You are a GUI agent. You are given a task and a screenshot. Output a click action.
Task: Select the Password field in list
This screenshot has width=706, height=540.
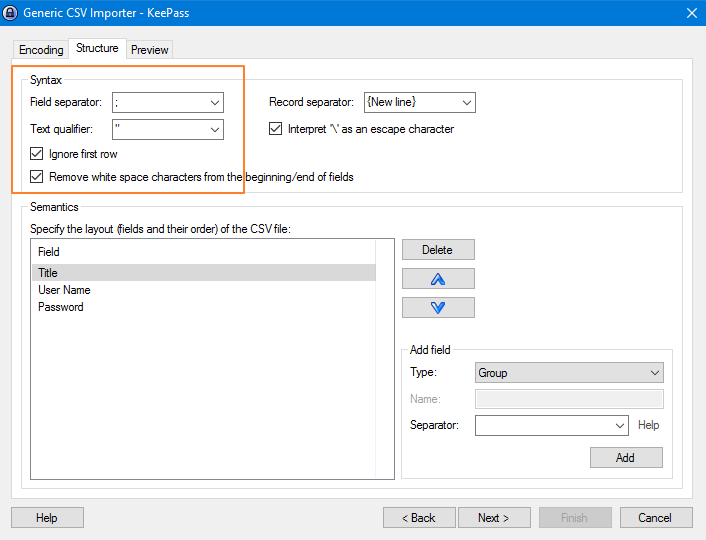coord(61,307)
